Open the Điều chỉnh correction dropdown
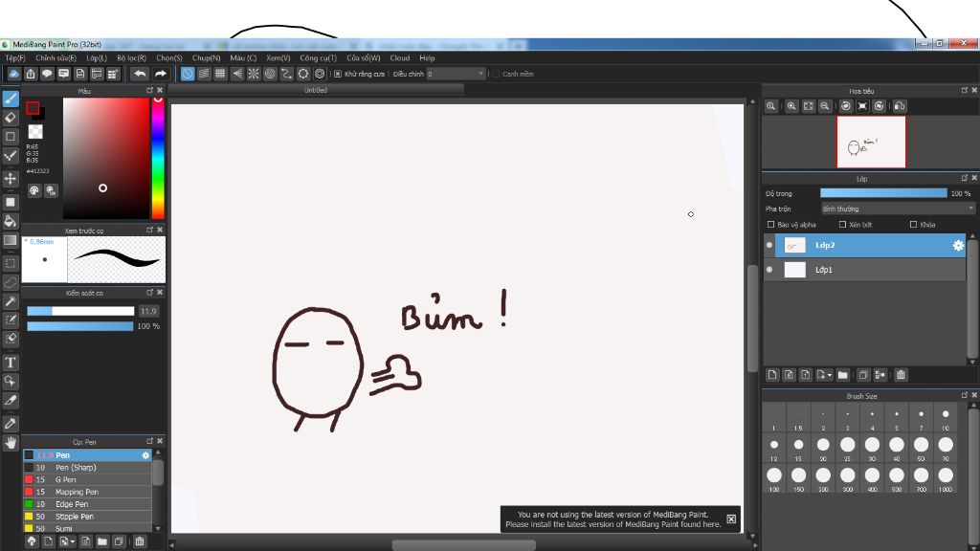Image resolution: width=980 pixels, height=551 pixels. (457, 74)
